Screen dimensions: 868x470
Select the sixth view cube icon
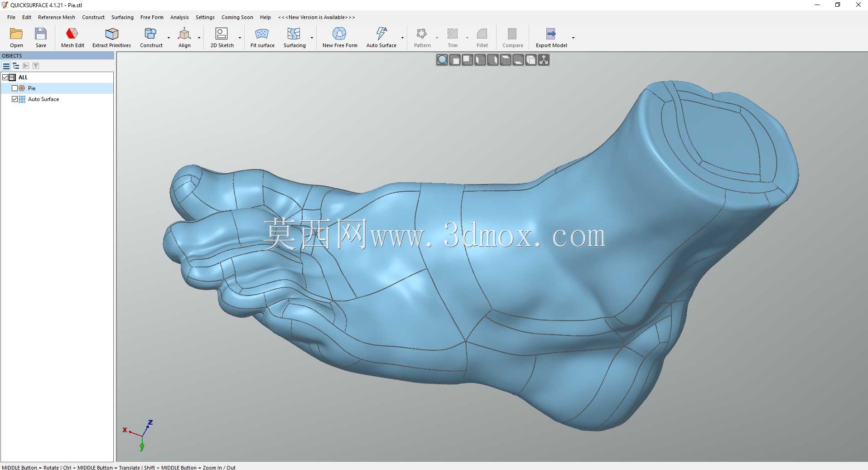coord(506,60)
